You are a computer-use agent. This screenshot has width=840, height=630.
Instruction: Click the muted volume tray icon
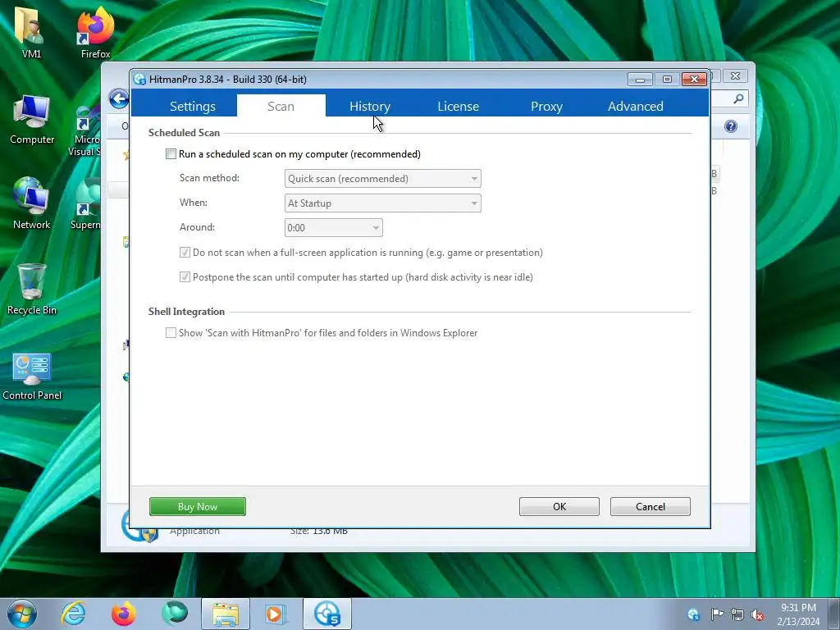pos(757,614)
